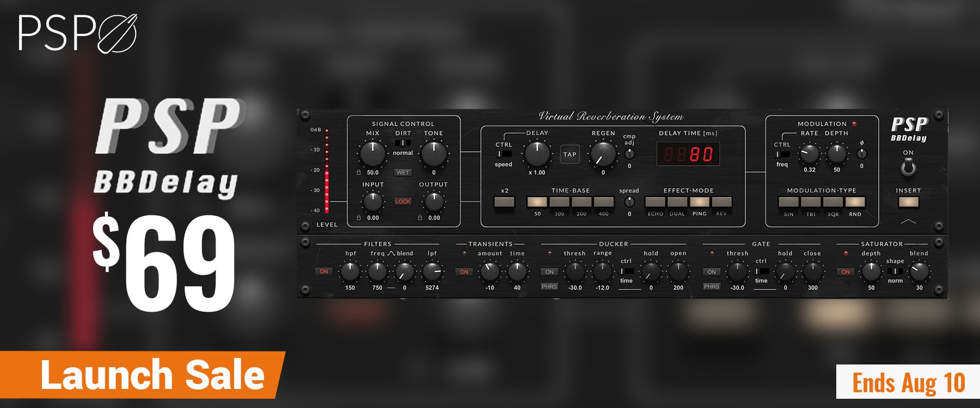Click the TONE knob
Viewport: 980px width, 408px height.
434,154
